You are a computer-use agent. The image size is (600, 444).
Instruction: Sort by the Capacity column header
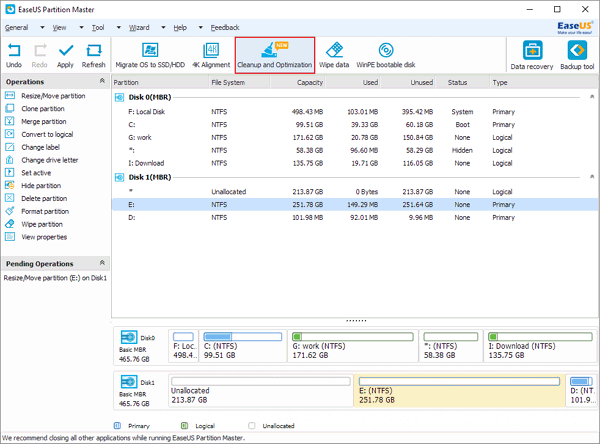tap(298, 82)
